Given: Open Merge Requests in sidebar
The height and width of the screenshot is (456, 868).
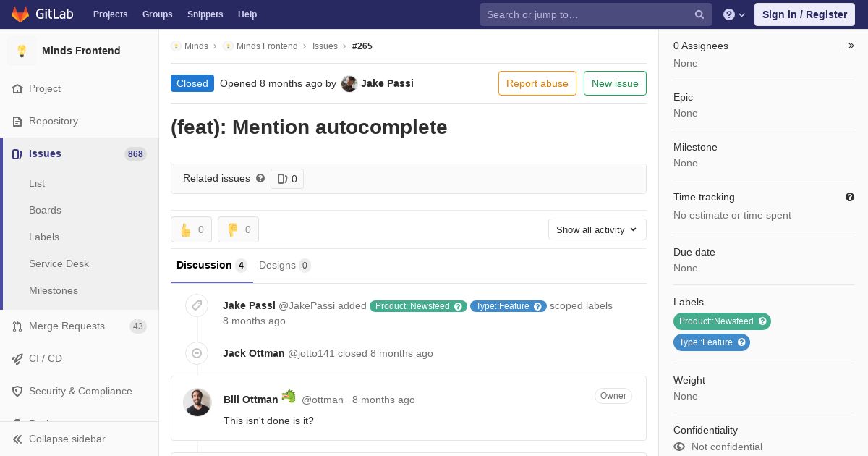Looking at the screenshot, I should coord(67,326).
